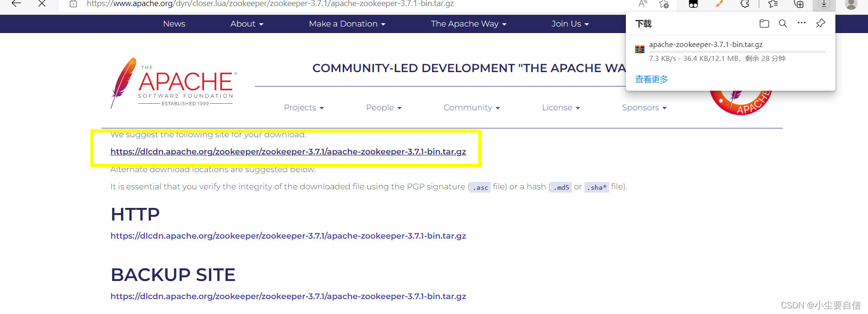
Task: Activate the Read Aloud icon
Action: [643, 4]
